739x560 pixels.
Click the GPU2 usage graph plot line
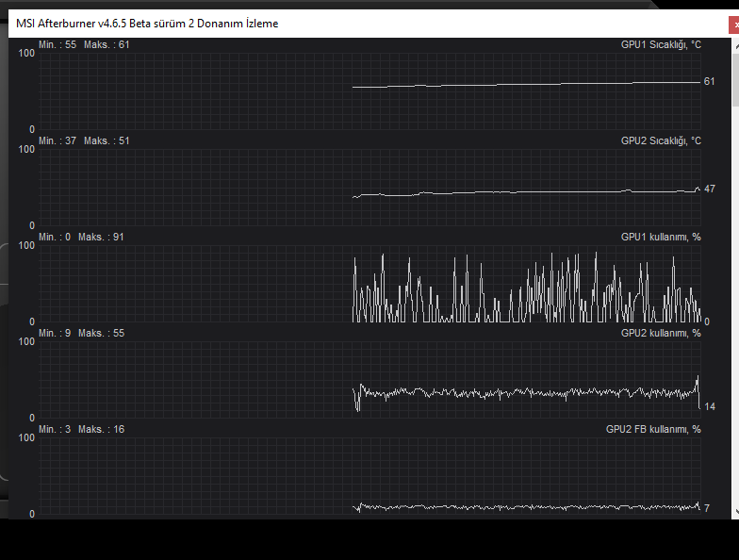pos(526,392)
